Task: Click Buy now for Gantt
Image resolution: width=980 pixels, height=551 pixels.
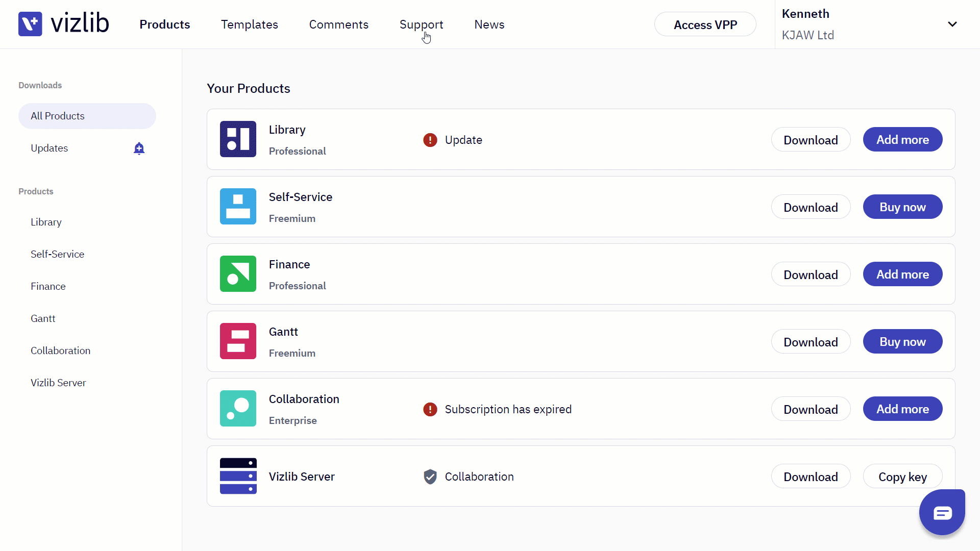Action: pos(902,342)
